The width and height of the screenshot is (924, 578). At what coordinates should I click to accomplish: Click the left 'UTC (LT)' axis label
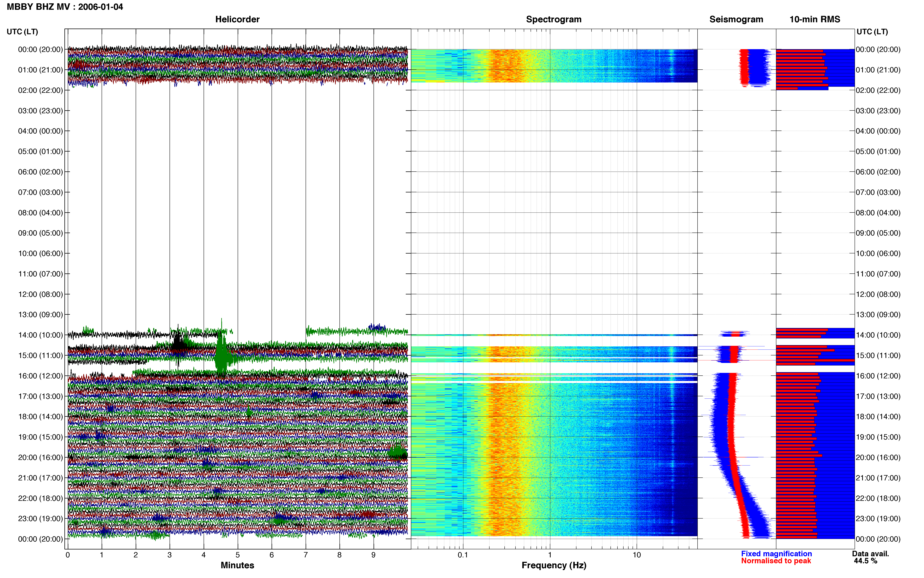(22, 31)
